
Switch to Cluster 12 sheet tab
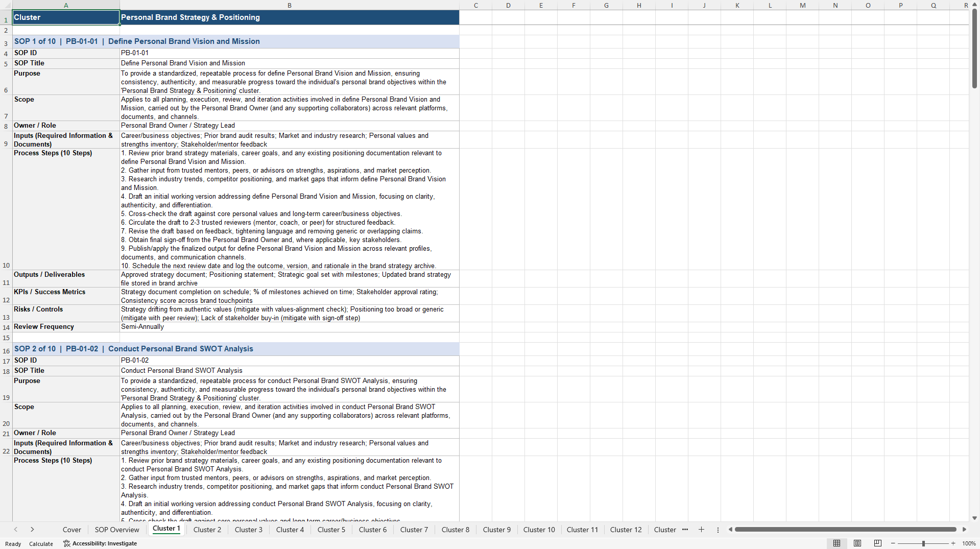626,530
